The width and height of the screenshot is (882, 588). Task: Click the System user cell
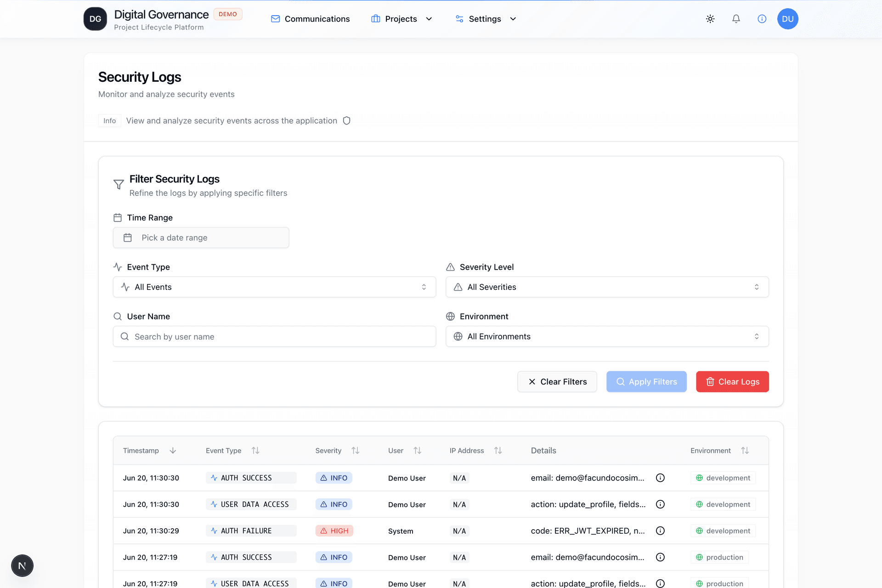(x=401, y=531)
